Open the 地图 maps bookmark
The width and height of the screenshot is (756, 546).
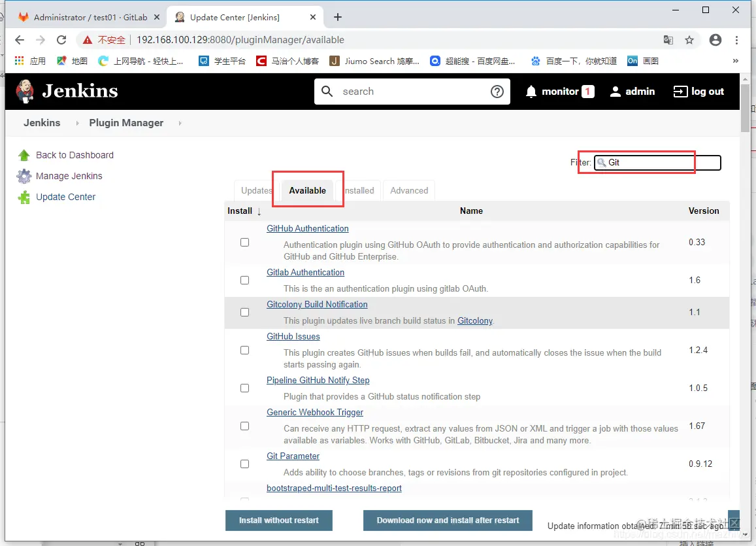pyautogui.click(x=73, y=61)
